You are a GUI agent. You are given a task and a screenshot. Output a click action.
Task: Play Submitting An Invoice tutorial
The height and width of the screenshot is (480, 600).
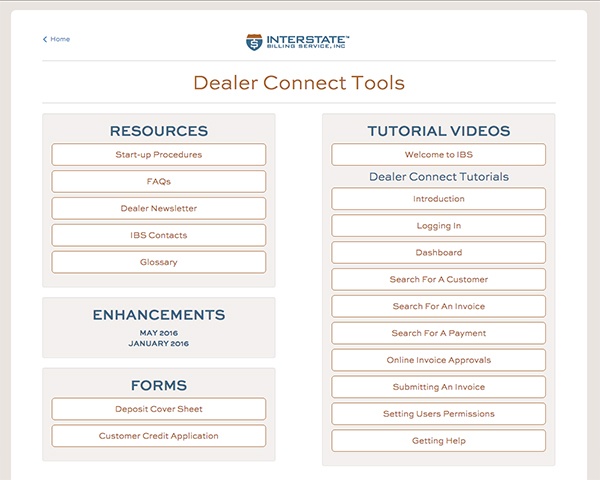click(439, 387)
